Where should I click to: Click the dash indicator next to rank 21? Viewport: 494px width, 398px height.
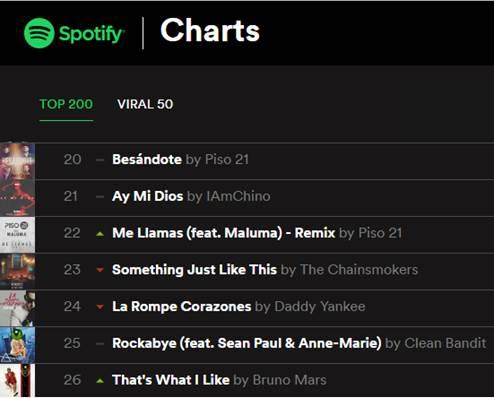click(100, 197)
